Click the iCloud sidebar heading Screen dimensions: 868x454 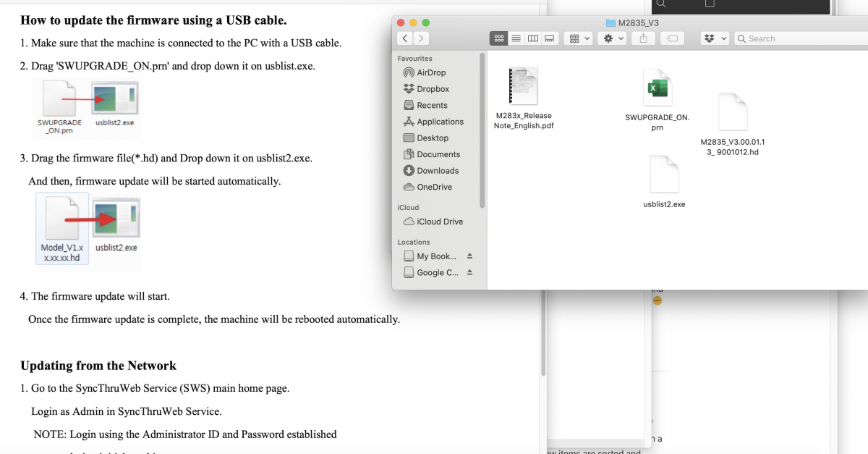(408, 207)
